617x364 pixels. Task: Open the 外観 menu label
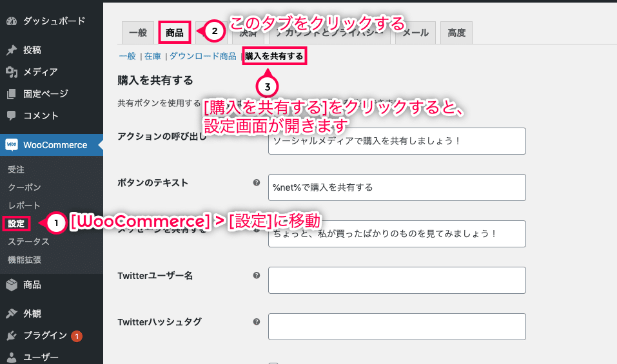(x=32, y=313)
